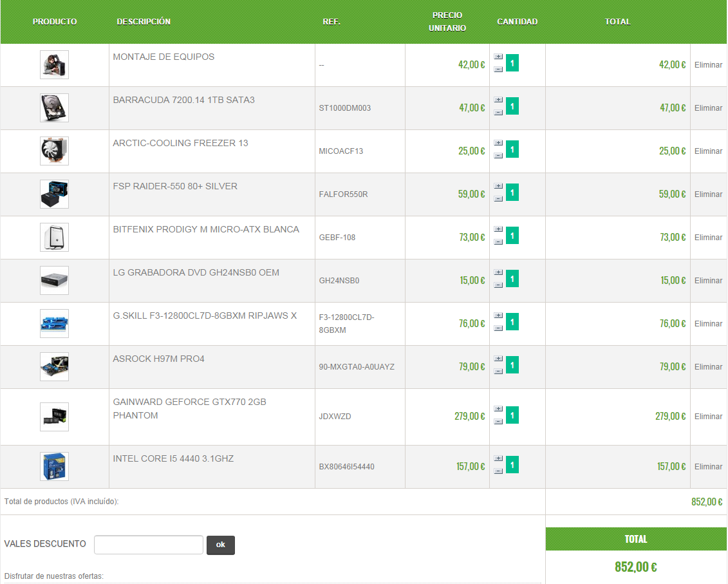Click the VALES DESCUENTO input field
Viewport: 728px width, 584px height.
tap(149, 545)
